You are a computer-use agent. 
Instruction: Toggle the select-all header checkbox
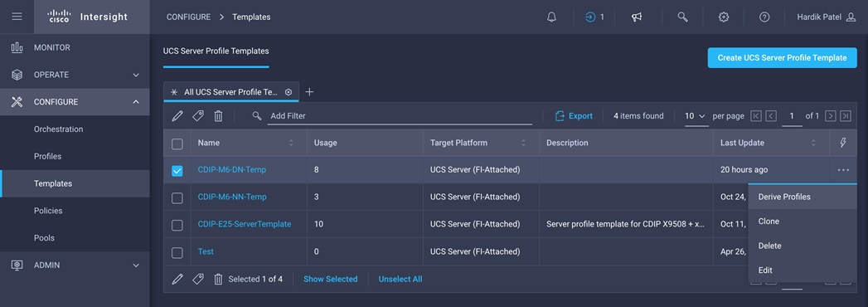pos(177,144)
